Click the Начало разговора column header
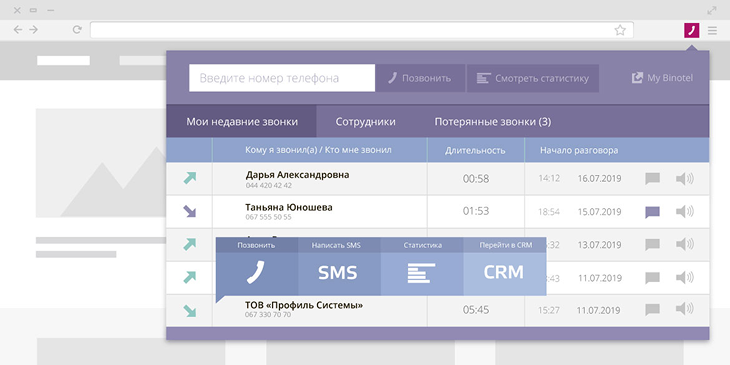 [x=579, y=150]
